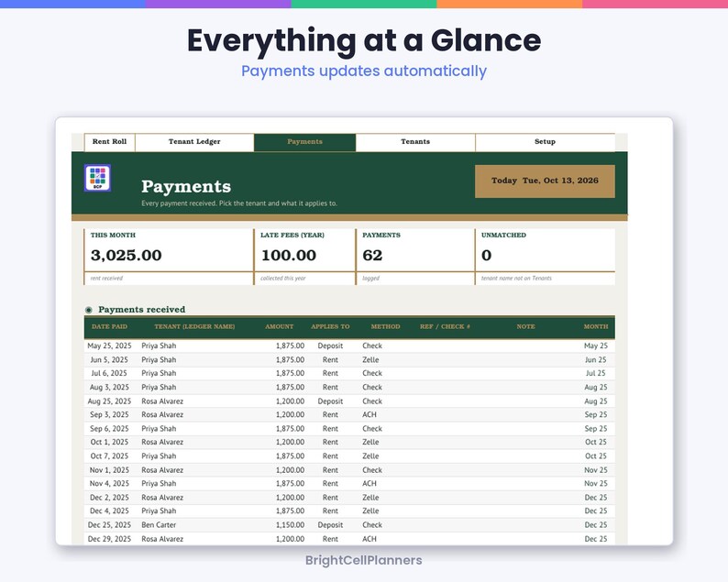
Task: Select the Dec 4, 2025 date cell
Action: coord(110,511)
